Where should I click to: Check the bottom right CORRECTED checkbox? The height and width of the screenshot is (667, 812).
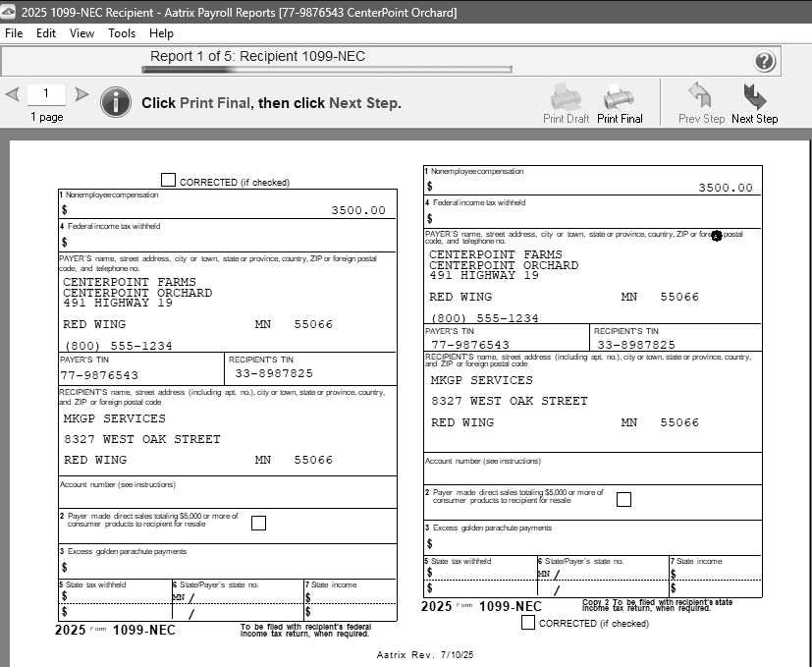click(x=528, y=622)
